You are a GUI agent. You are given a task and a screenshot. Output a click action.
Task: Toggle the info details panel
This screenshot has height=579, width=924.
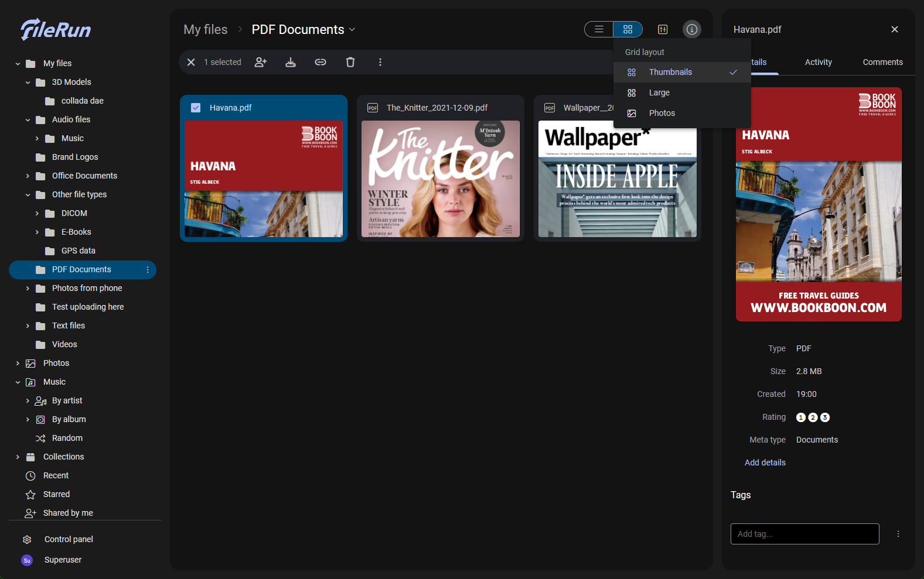tap(692, 29)
